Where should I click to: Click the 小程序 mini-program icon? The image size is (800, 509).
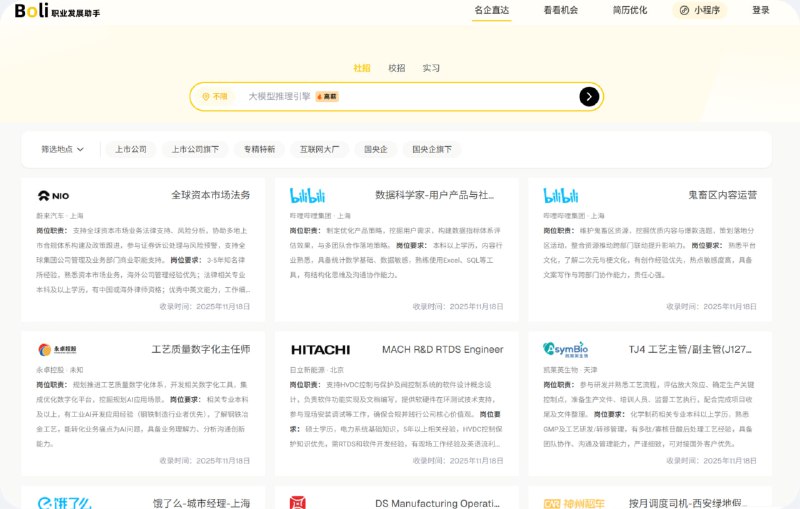(x=684, y=10)
